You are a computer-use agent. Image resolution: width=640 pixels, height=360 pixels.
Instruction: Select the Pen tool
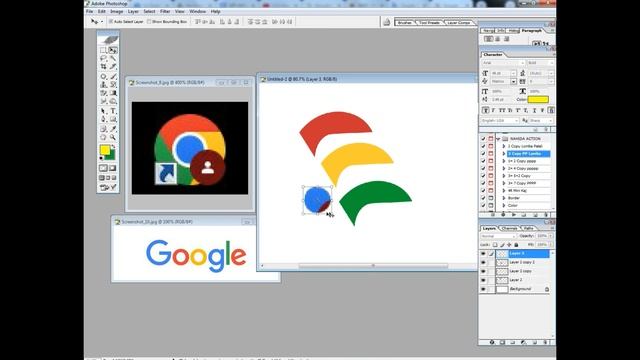pos(103,119)
